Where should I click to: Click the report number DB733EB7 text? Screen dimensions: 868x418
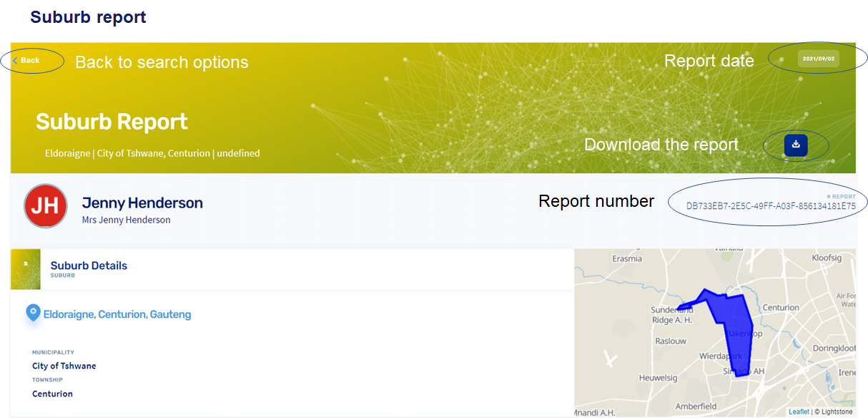pos(771,206)
